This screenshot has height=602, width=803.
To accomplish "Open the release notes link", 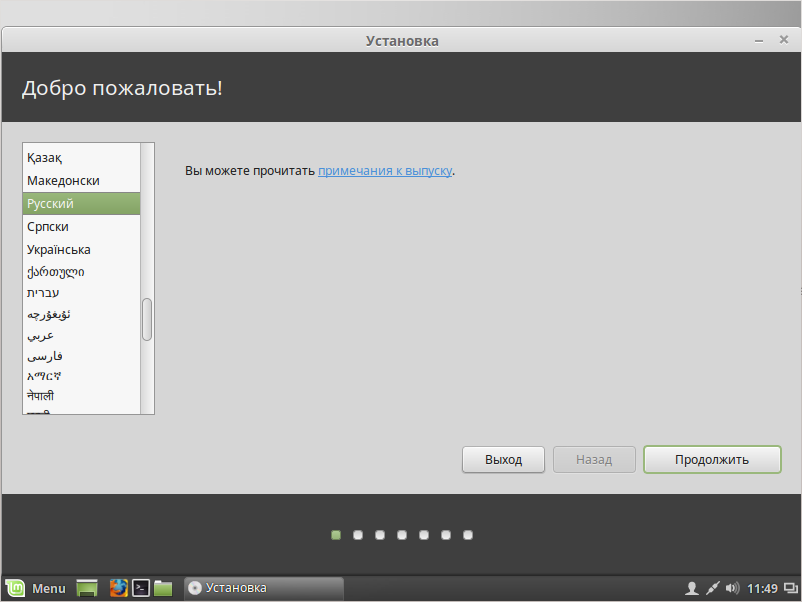I will coord(385,171).
